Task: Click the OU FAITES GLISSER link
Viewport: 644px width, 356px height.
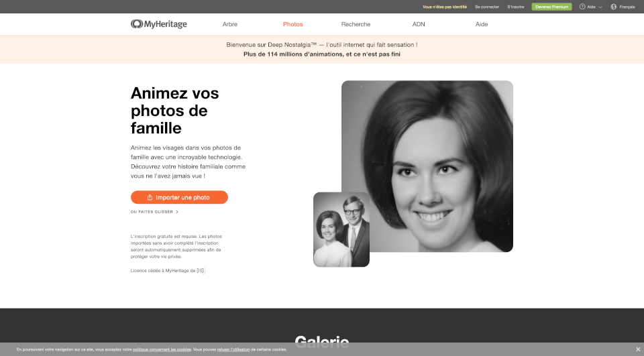Action: 152,212
